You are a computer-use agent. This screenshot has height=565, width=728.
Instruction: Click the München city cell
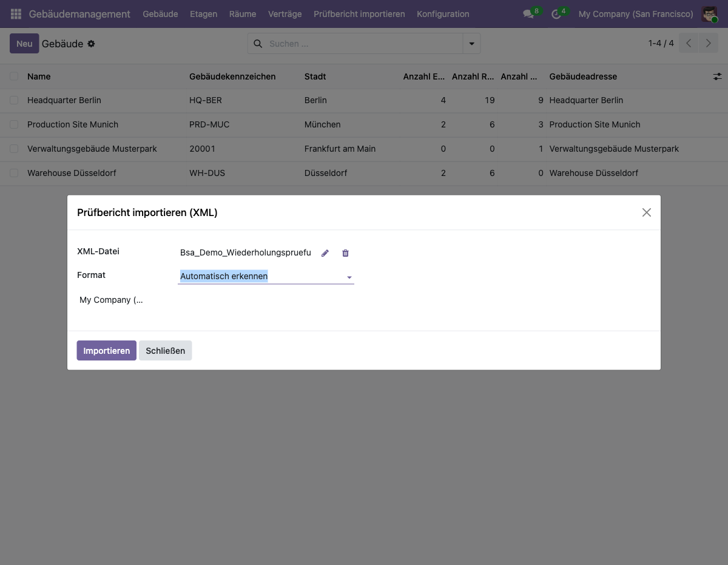322,124
